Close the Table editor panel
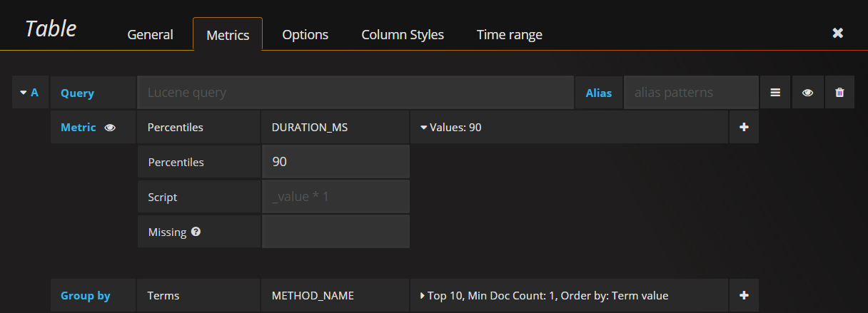This screenshot has height=313, width=868. coord(838,33)
